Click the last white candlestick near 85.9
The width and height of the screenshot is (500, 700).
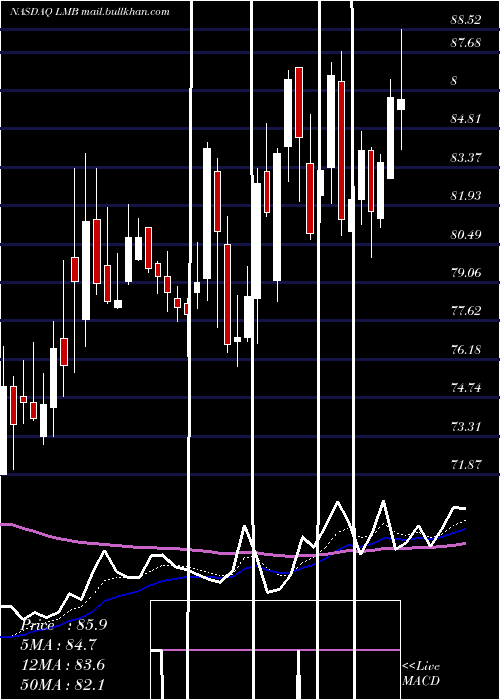[x=401, y=104]
